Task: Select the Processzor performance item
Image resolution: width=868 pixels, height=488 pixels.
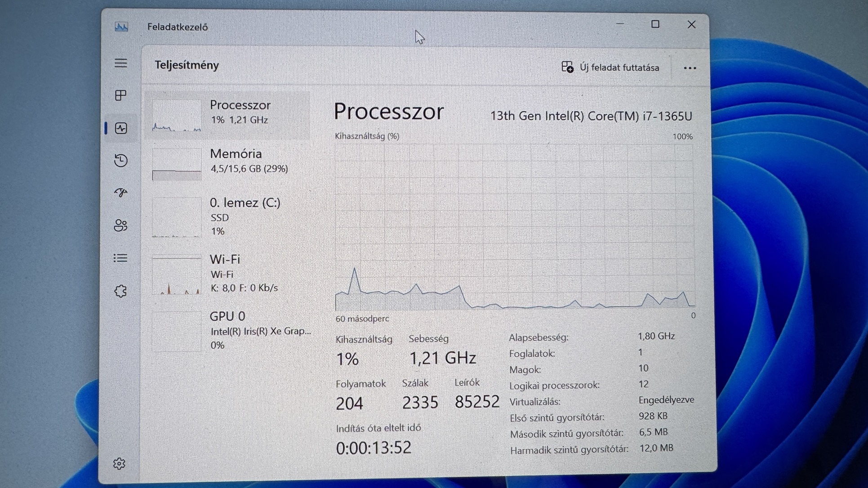Action: click(240, 112)
